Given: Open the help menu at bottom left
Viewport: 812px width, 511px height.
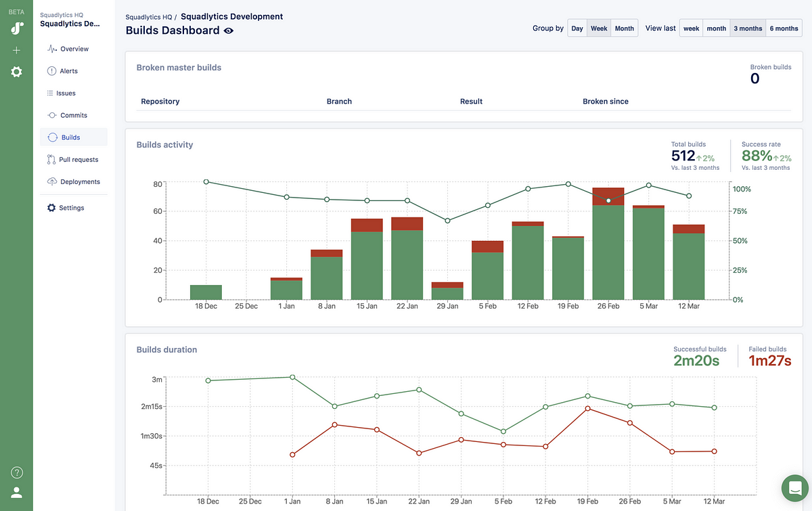Looking at the screenshot, I should (x=16, y=472).
